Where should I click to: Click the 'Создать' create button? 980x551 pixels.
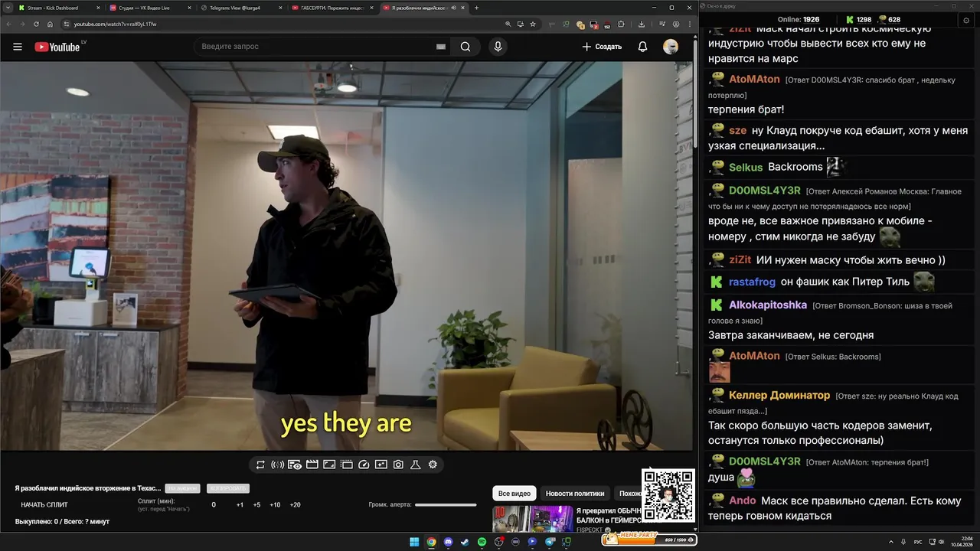(x=602, y=47)
